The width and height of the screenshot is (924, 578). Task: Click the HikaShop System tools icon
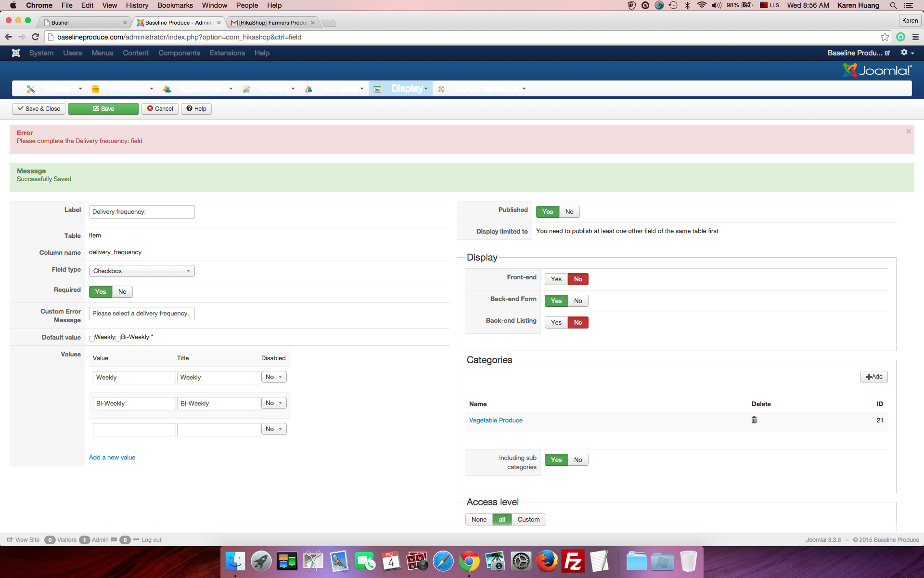pyautogui.click(x=31, y=89)
